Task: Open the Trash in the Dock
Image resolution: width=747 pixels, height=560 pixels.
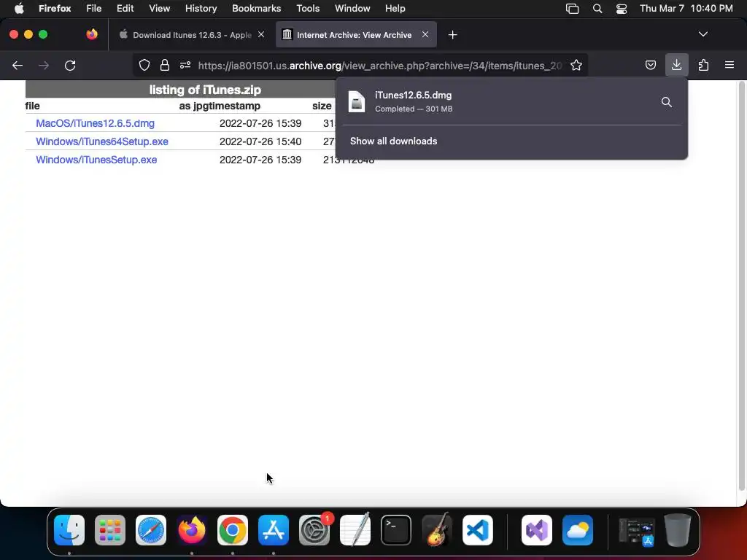Action: (x=678, y=530)
